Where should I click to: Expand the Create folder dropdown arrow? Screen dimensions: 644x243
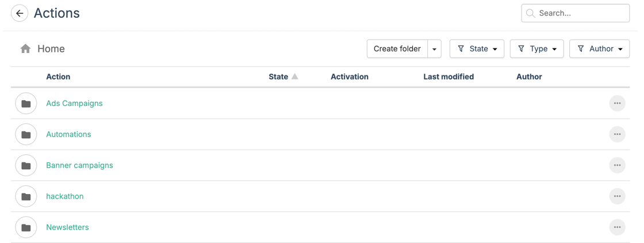[434, 49]
